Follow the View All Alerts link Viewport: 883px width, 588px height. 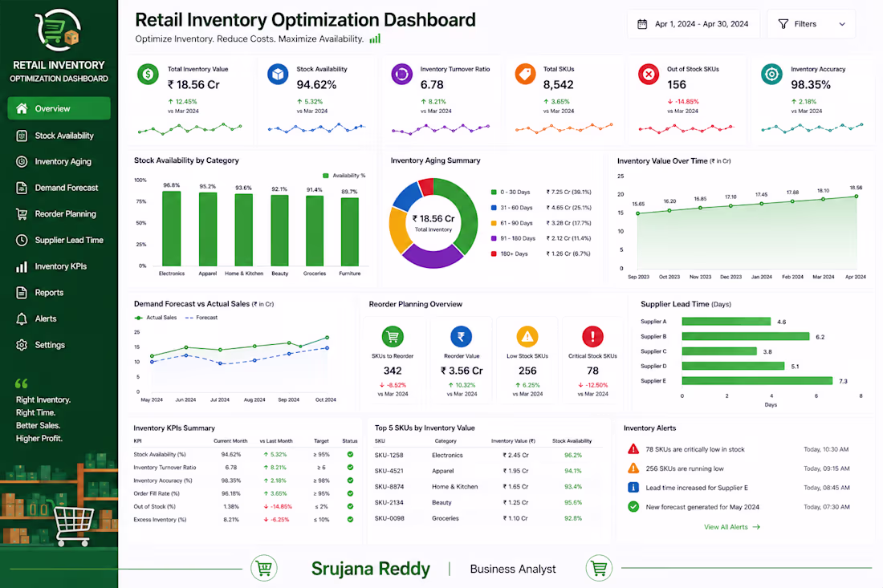click(x=731, y=527)
